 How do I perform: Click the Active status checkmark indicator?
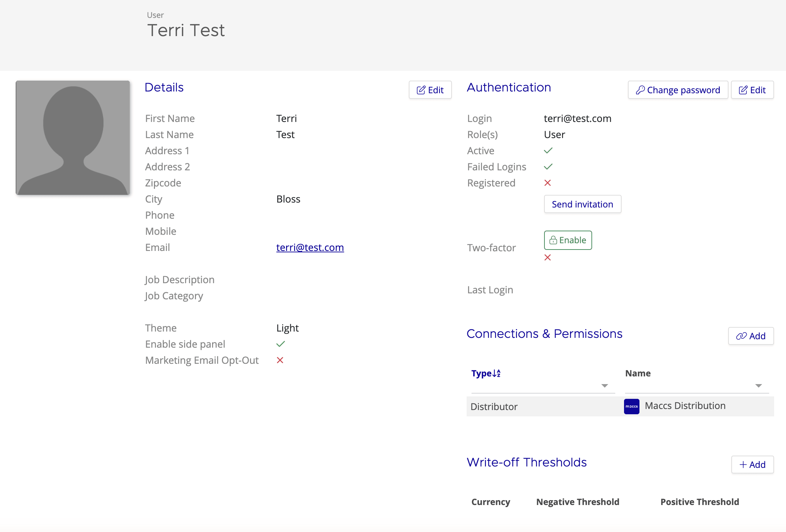[548, 150]
